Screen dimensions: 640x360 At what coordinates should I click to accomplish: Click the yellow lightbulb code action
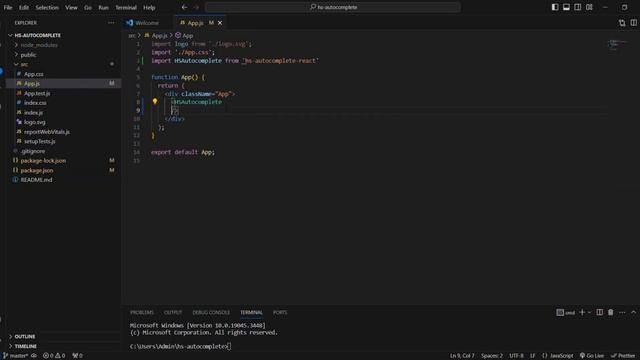[155, 101]
